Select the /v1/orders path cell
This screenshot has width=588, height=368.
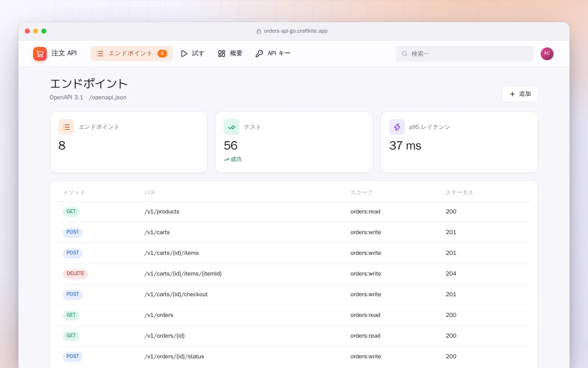pos(159,315)
